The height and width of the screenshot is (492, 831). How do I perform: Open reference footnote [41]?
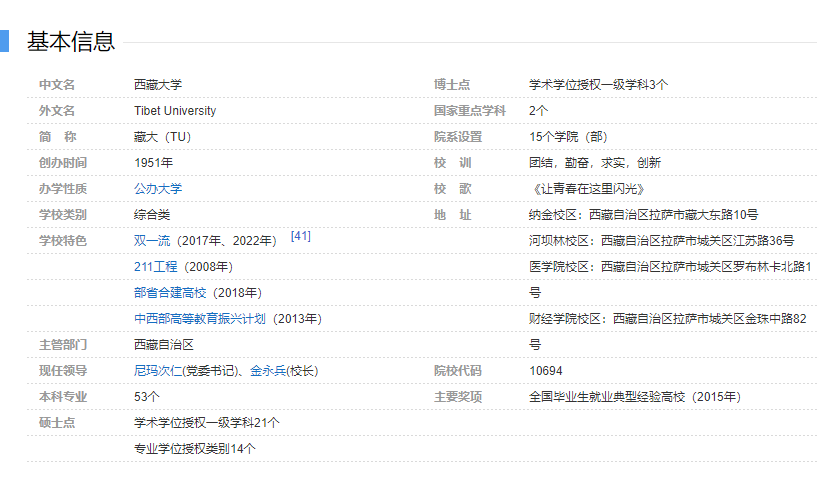(300, 236)
